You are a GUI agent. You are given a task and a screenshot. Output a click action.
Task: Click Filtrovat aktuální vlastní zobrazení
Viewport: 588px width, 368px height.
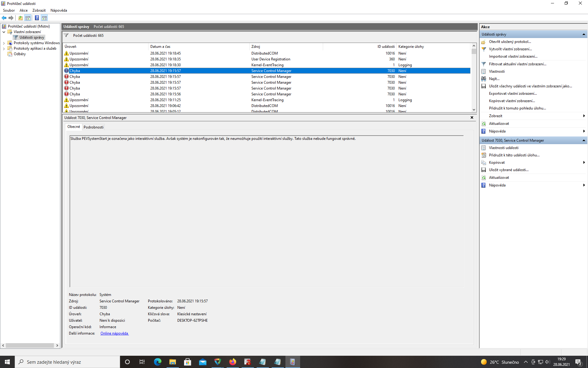click(x=517, y=64)
